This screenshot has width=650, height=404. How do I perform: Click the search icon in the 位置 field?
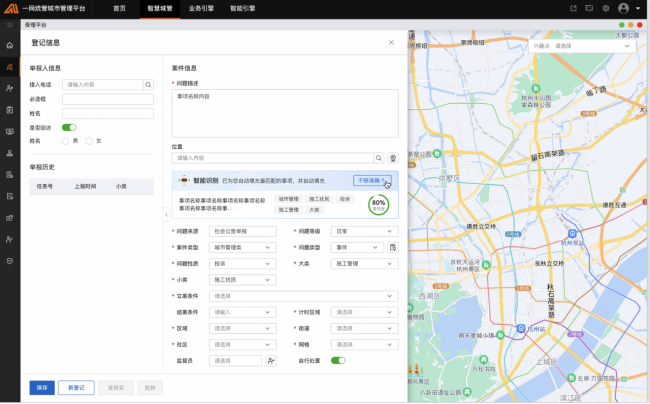coord(379,158)
